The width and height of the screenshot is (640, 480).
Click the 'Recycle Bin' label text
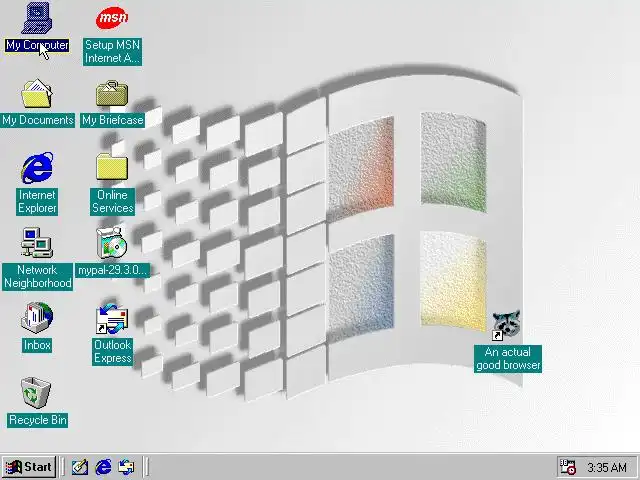[x=38, y=420]
